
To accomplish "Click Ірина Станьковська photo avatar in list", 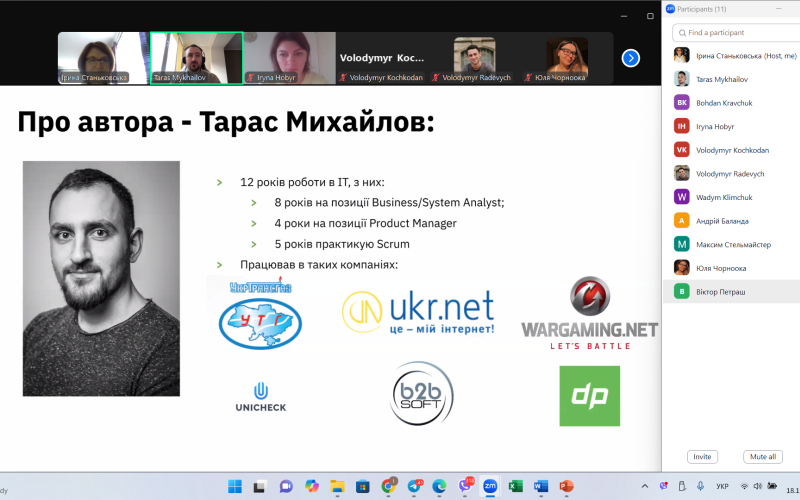I will pyautogui.click(x=682, y=55).
